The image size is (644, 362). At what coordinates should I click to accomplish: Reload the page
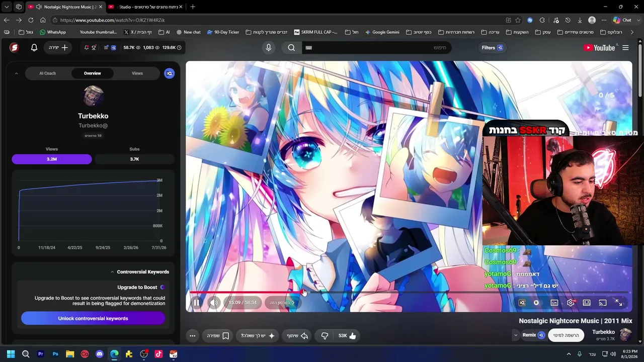coord(31,20)
